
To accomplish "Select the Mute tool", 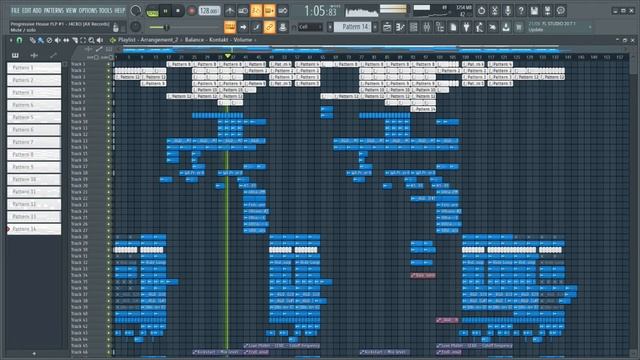I will click(58, 40).
